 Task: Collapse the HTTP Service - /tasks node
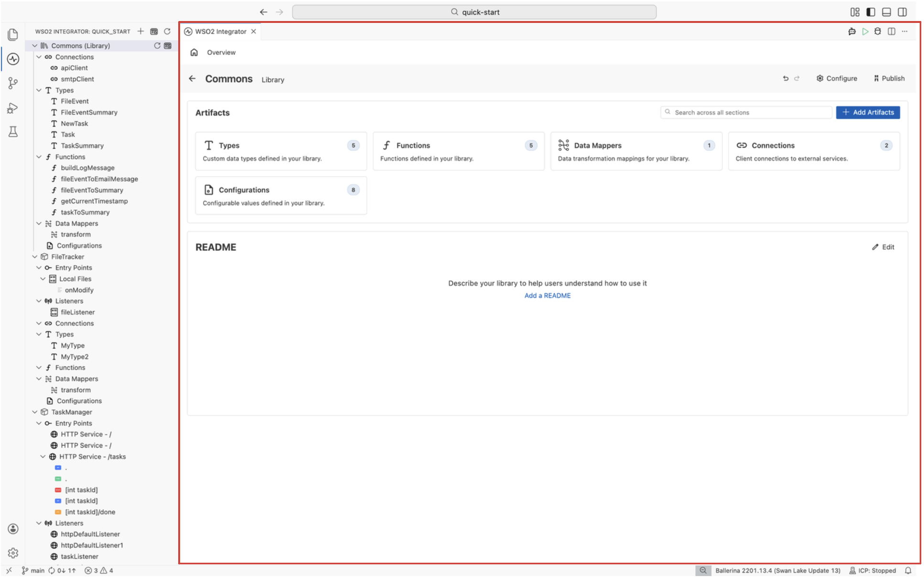pyautogui.click(x=43, y=457)
